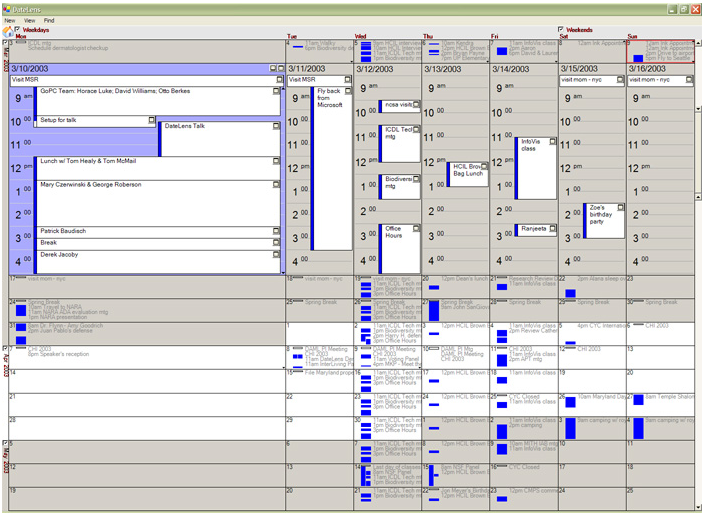Select the Derek Jacoby appointment
706x517 pixels.
click(x=157, y=262)
